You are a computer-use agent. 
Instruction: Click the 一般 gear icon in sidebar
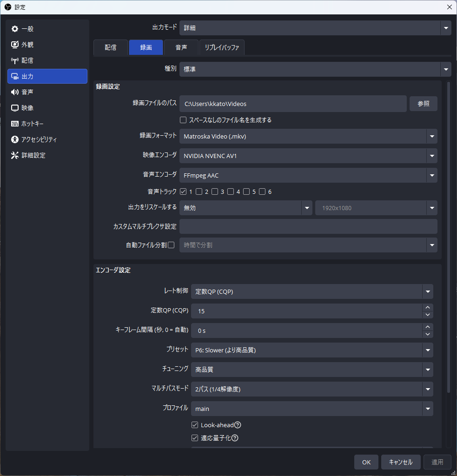click(14, 29)
